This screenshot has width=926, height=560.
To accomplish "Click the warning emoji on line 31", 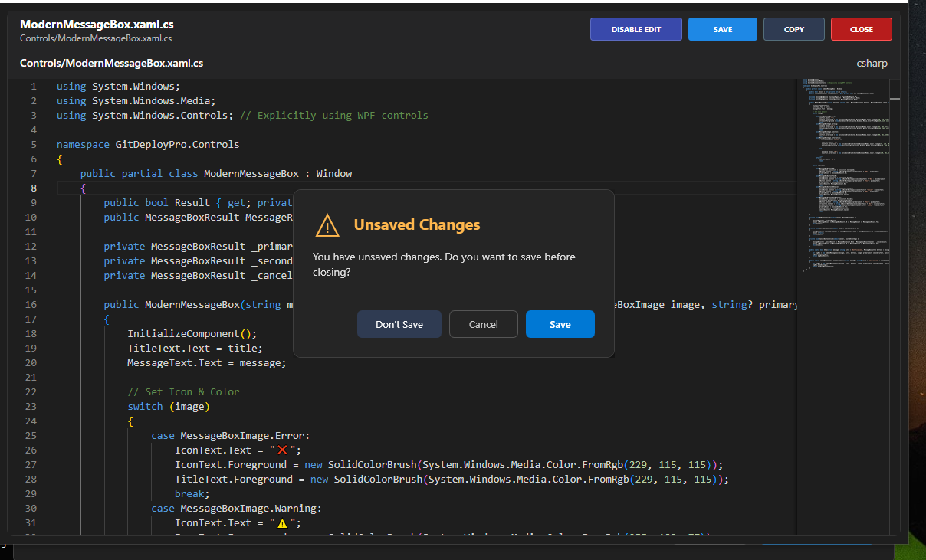I will coord(283,523).
